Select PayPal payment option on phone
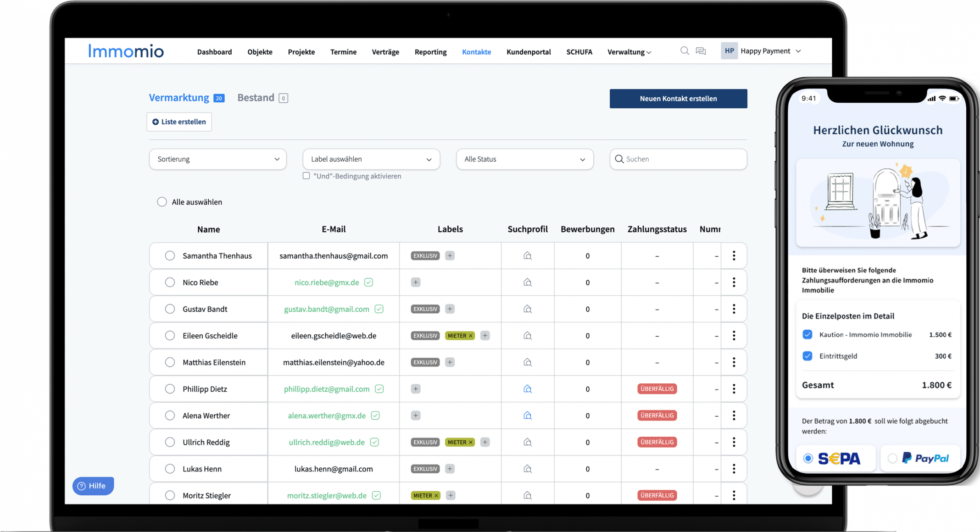Screen dimensions: 980x532 click(892, 458)
